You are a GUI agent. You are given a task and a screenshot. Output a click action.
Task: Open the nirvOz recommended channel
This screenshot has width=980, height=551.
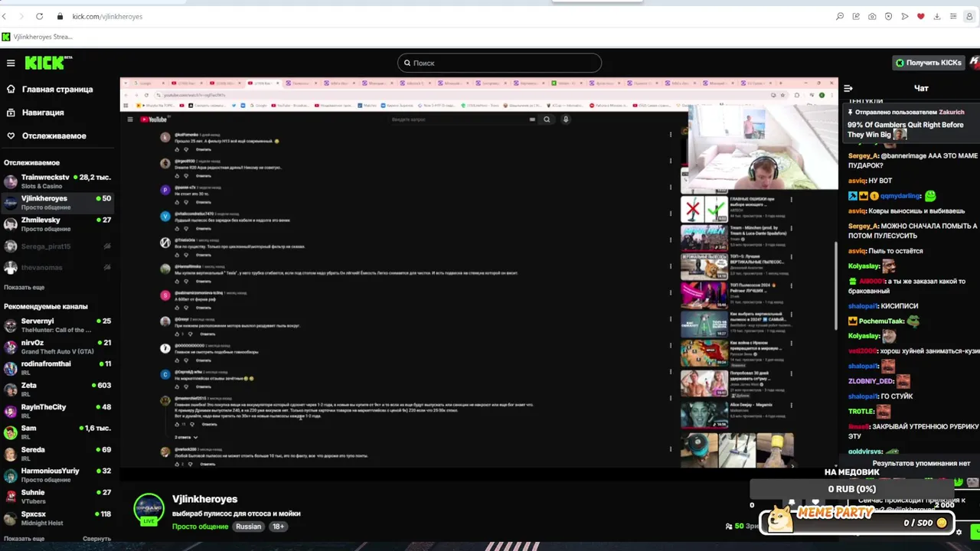pos(57,347)
